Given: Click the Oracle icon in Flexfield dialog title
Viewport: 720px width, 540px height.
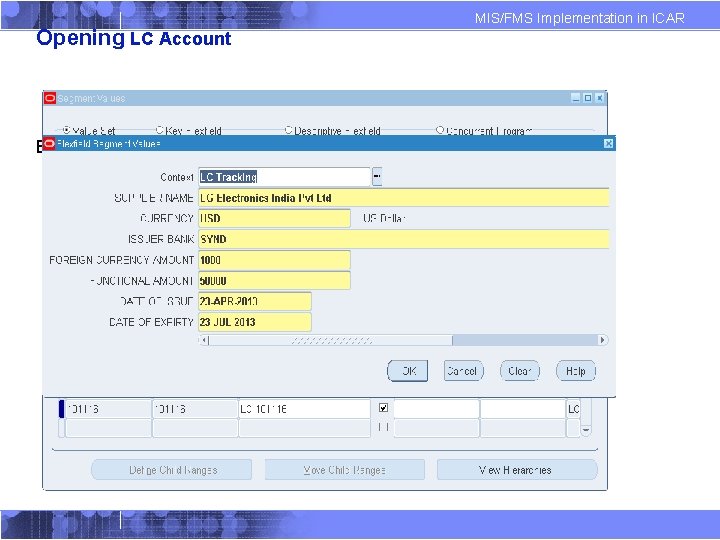Looking at the screenshot, I should (49, 144).
